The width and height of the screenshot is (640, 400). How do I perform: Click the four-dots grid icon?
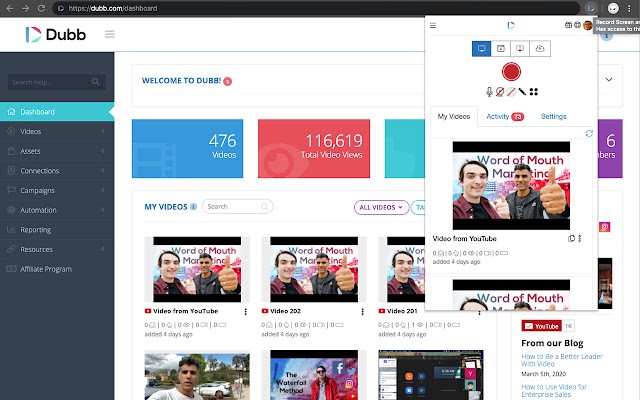coord(534,92)
